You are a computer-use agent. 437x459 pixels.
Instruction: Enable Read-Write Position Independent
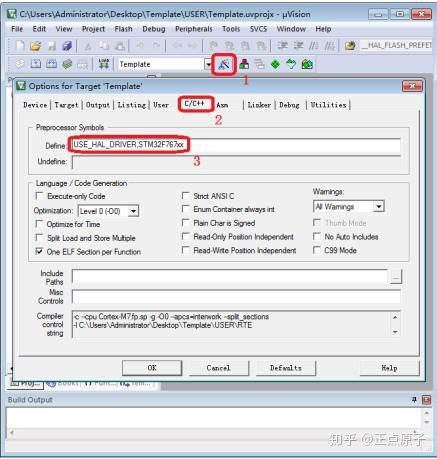pos(185,250)
